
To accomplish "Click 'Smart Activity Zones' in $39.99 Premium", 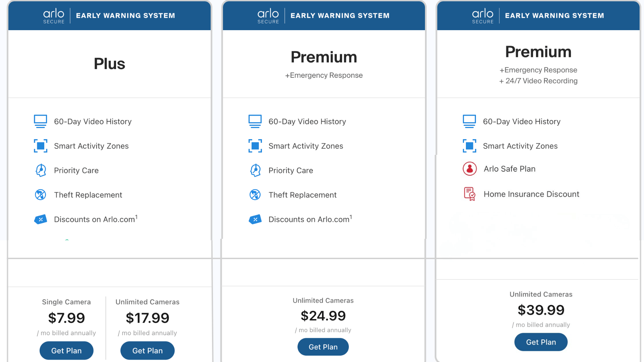I will pos(520,146).
